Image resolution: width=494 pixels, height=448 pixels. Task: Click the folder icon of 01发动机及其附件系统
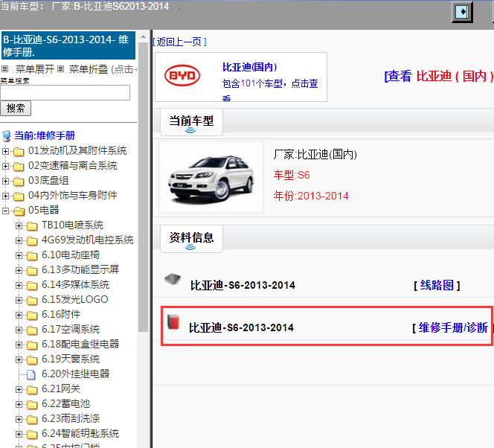tap(19, 152)
